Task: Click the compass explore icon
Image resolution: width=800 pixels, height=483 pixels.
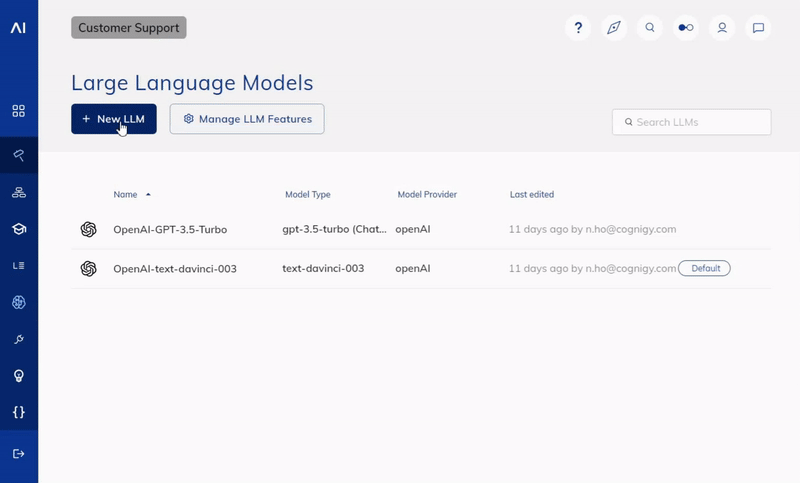Action: tap(614, 28)
